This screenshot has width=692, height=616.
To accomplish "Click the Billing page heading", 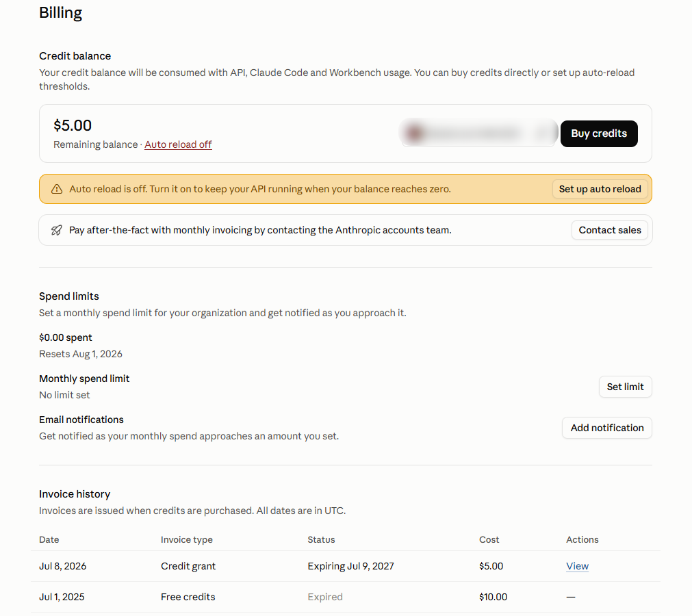I will 60,13.
